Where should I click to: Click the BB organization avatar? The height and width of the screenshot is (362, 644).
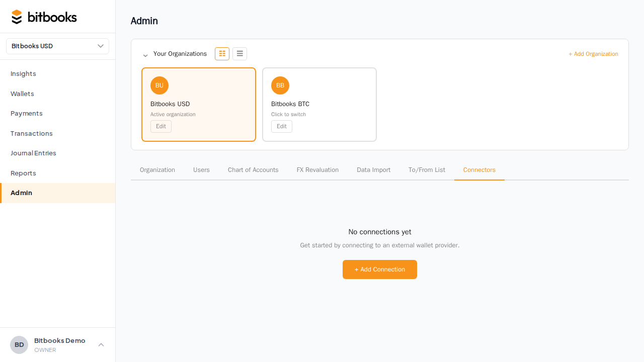coord(280,85)
